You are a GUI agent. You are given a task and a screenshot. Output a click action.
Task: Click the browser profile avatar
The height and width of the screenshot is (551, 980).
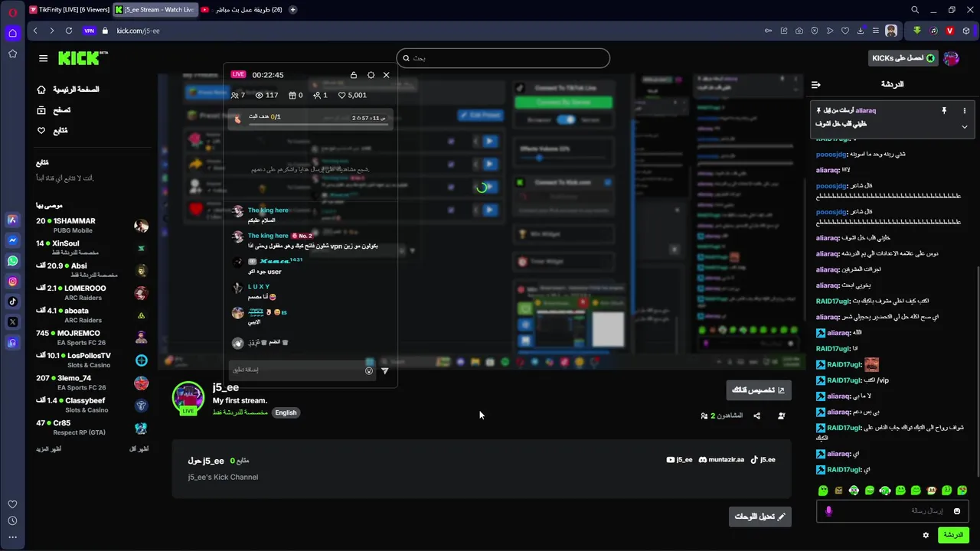pyautogui.click(x=891, y=31)
